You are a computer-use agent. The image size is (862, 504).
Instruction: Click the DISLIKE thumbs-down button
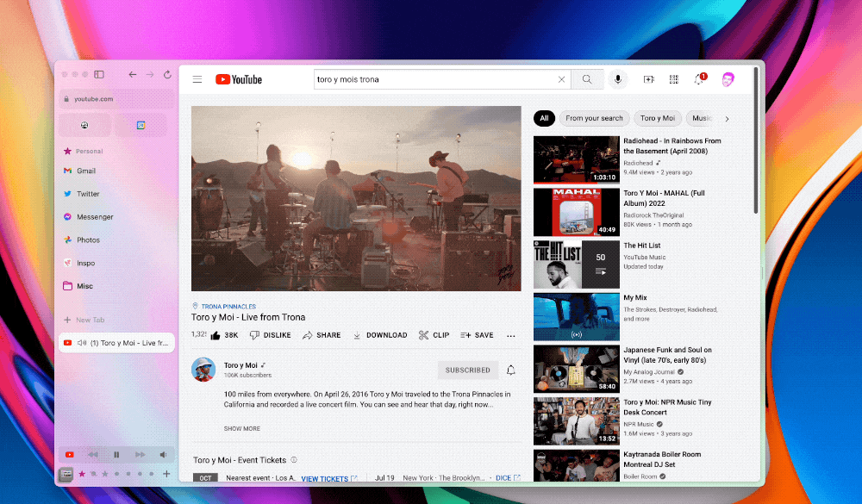(271, 335)
